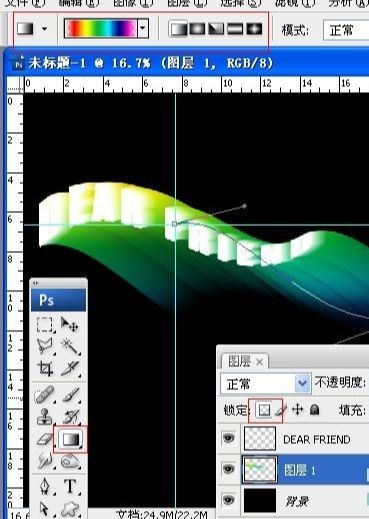Open the 图像(I) menu
This screenshot has width=369, height=519.
tap(133, 3)
